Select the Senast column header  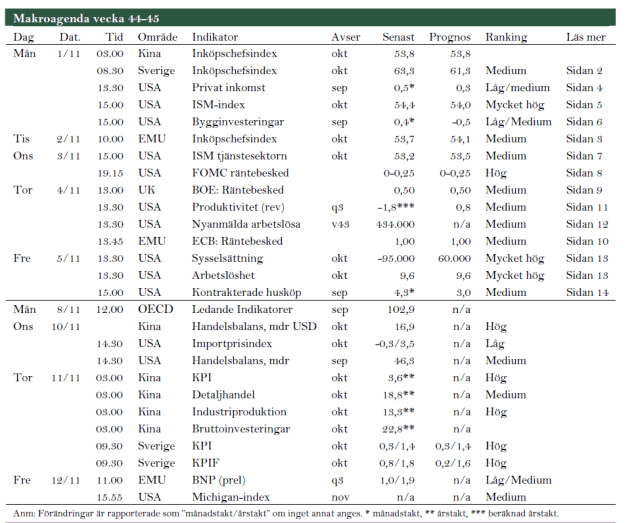point(398,37)
